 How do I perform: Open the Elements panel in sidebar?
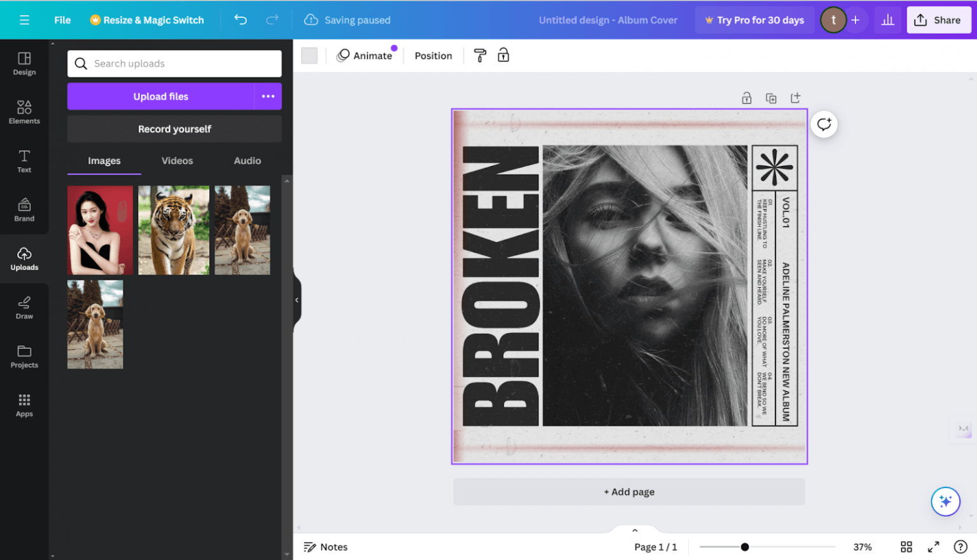coord(24,112)
